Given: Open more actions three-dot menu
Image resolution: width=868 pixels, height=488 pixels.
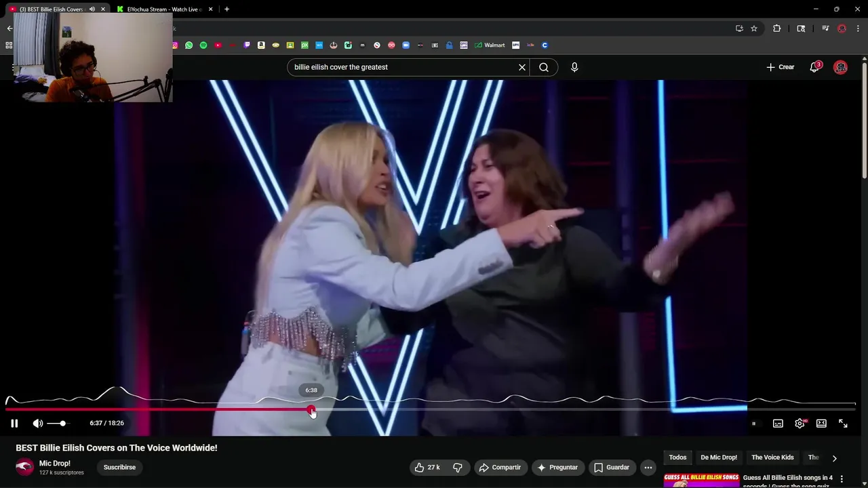Looking at the screenshot, I should 648,467.
